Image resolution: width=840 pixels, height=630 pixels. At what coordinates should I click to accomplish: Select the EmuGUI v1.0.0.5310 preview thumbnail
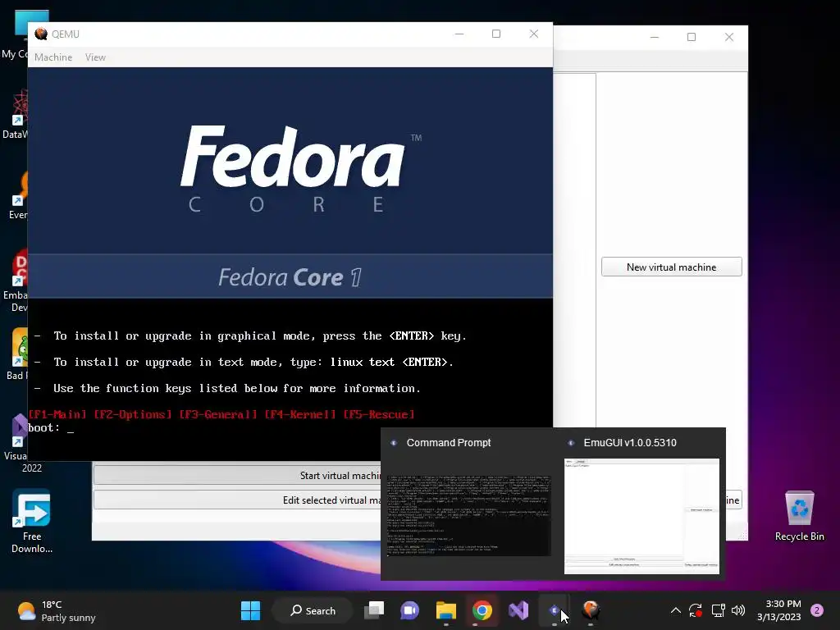pyautogui.click(x=641, y=516)
